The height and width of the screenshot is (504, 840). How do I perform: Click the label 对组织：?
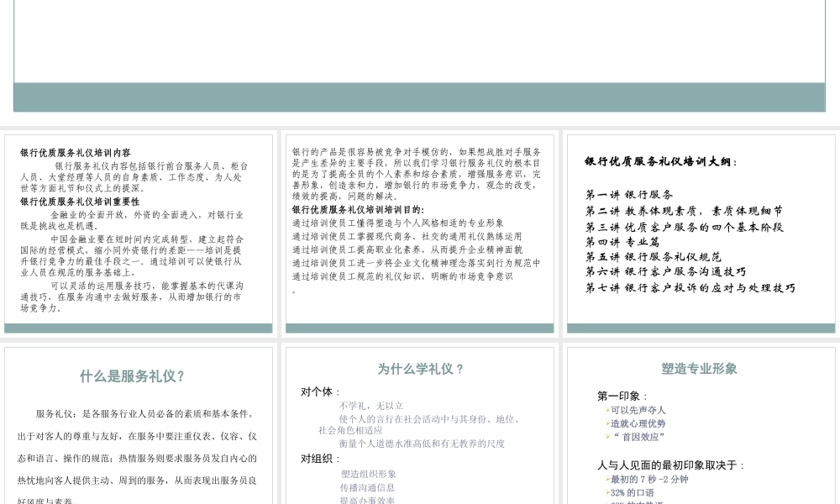pyautogui.click(x=321, y=459)
